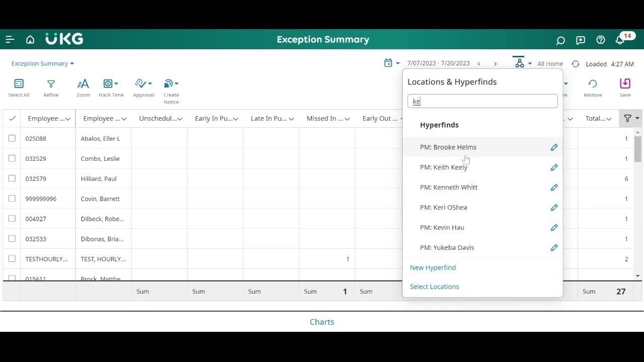Tick the checkbox for employee 032533

point(12,239)
